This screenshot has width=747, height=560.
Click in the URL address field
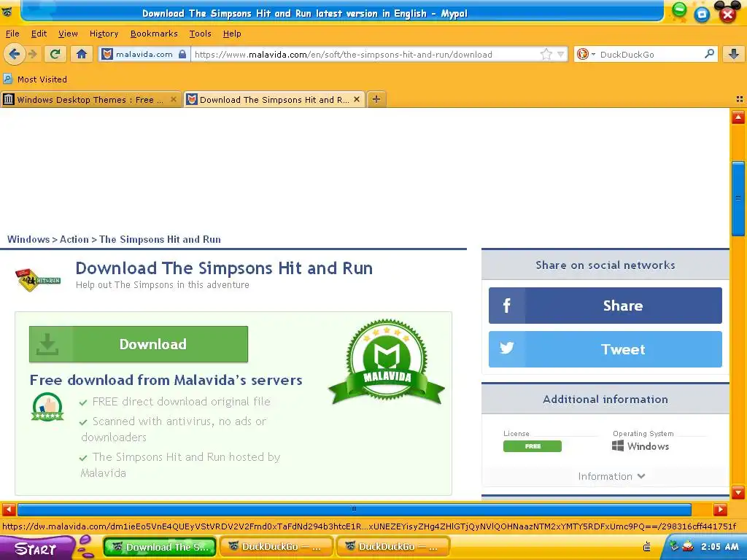pyautogui.click(x=365, y=54)
